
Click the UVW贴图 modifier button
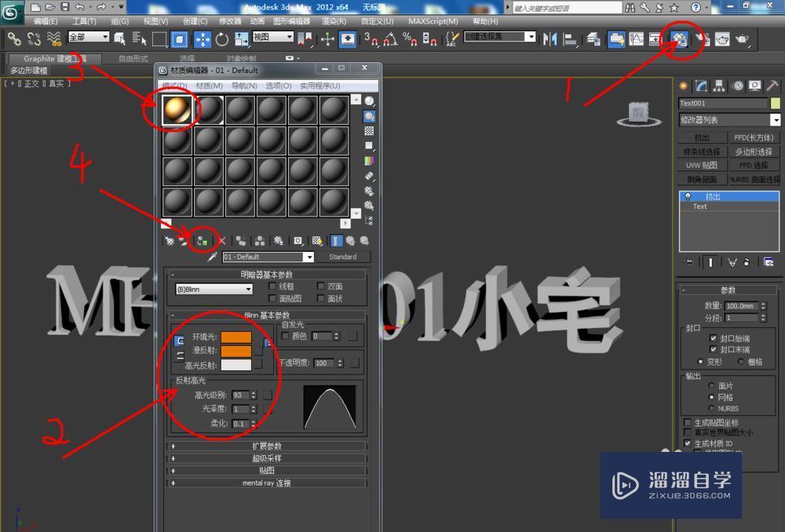(703, 165)
